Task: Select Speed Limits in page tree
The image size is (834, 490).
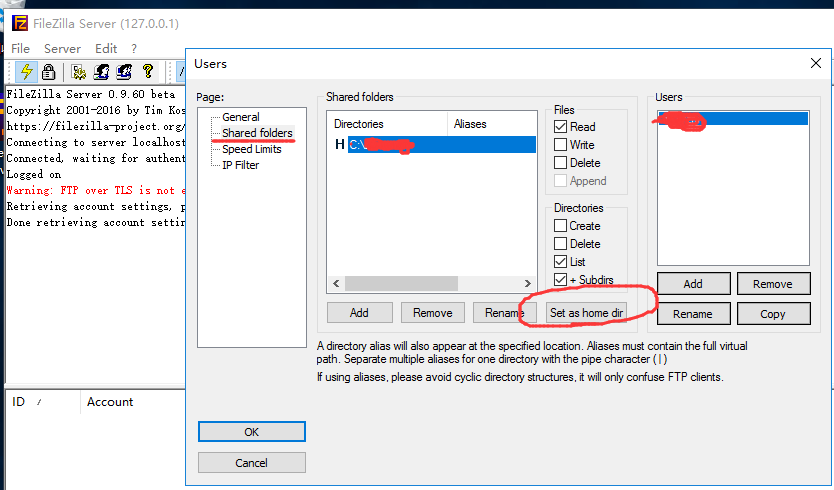Action: [x=251, y=149]
